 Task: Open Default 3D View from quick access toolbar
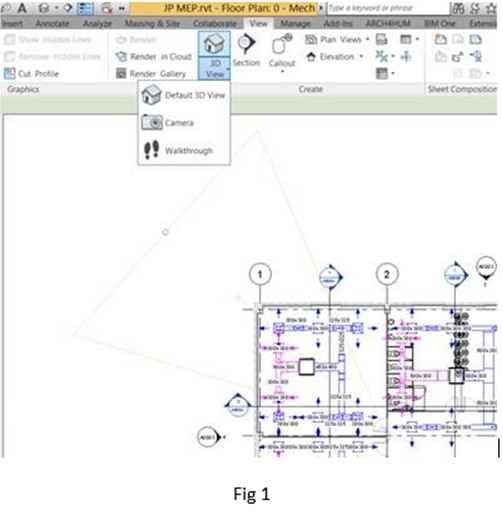point(44,7)
